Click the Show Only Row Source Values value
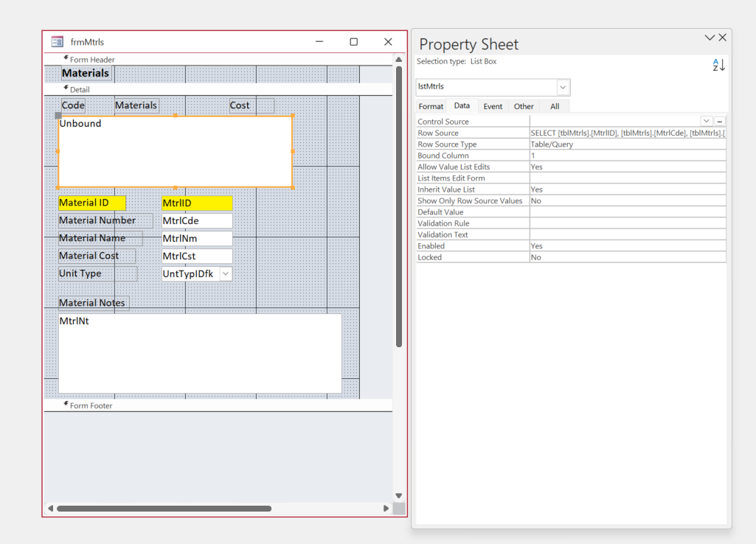The width and height of the screenshot is (756, 544). (x=627, y=201)
